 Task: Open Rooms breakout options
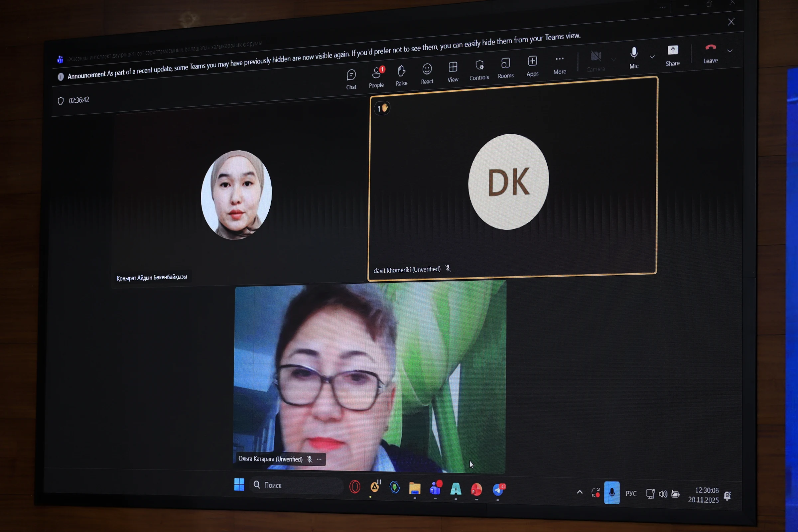505,68
